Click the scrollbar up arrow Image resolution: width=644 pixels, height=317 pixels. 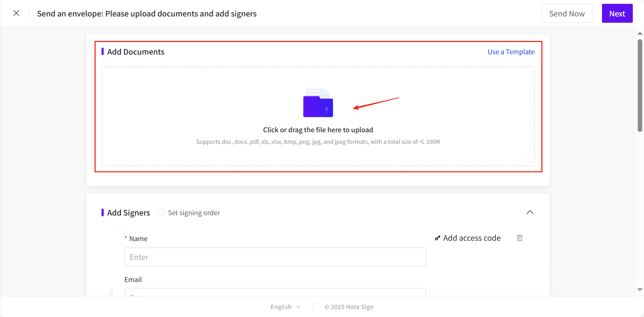[x=640, y=34]
